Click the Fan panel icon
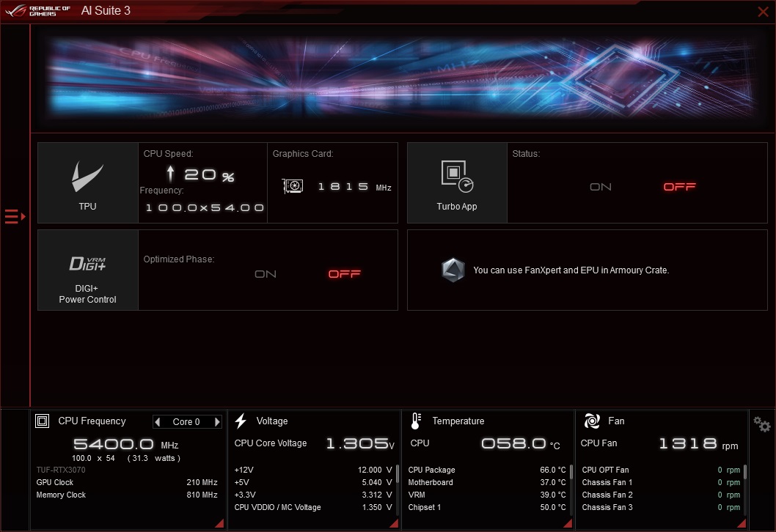Screen dimensions: 776x532 click(x=592, y=421)
